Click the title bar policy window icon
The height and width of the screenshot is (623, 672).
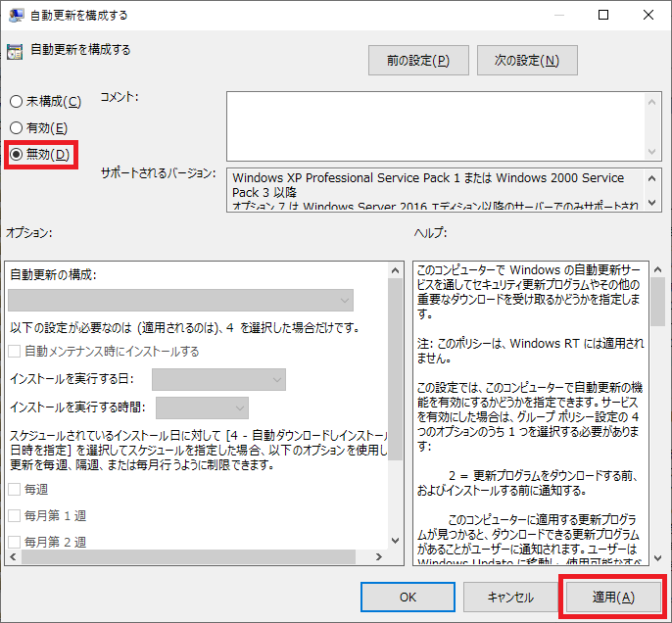click(x=17, y=16)
